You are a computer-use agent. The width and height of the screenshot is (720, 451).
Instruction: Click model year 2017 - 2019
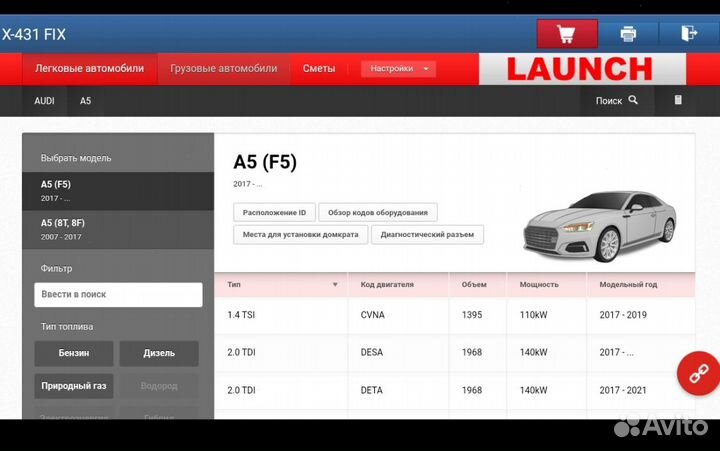point(623,315)
